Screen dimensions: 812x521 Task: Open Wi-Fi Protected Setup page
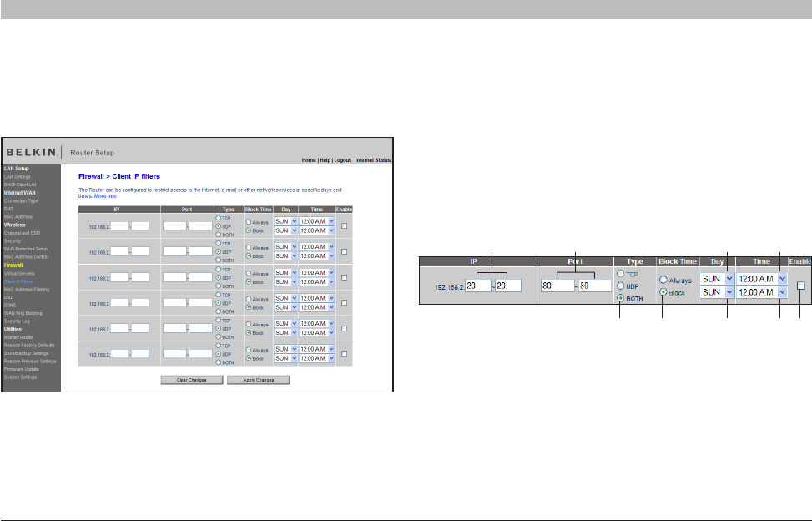26,249
